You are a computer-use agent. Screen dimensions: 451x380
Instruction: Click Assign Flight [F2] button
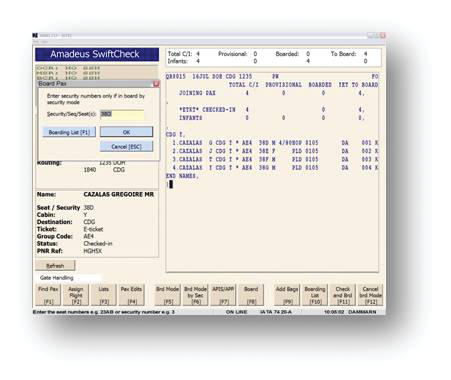tap(76, 295)
